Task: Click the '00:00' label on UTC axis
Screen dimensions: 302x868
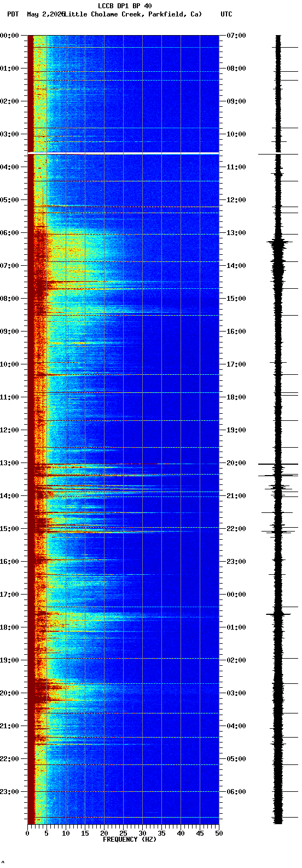Action: (x=236, y=595)
